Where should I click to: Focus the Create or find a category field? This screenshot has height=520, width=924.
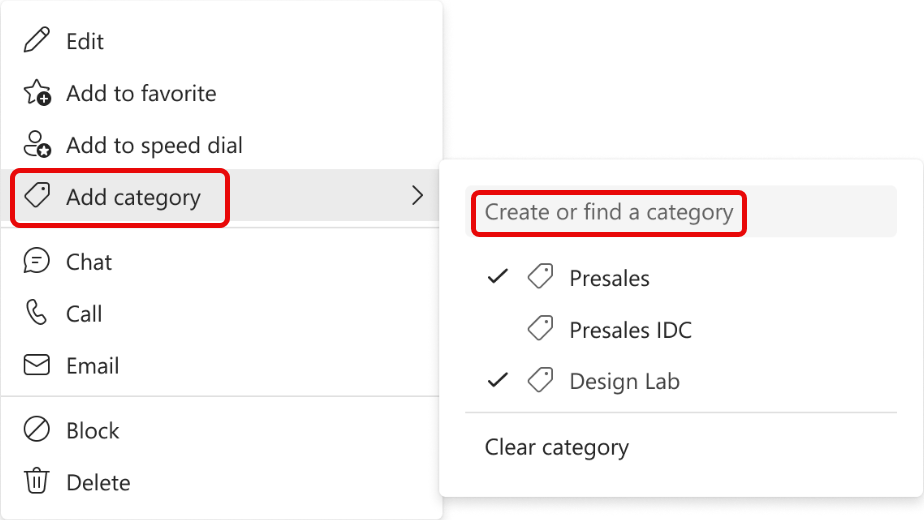coord(681,212)
